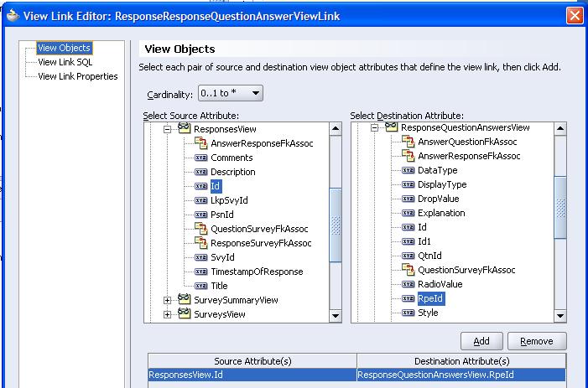Image resolution: width=588 pixels, height=388 pixels.
Task: Click the SurveysView view object icon
Action: [184, 313]
